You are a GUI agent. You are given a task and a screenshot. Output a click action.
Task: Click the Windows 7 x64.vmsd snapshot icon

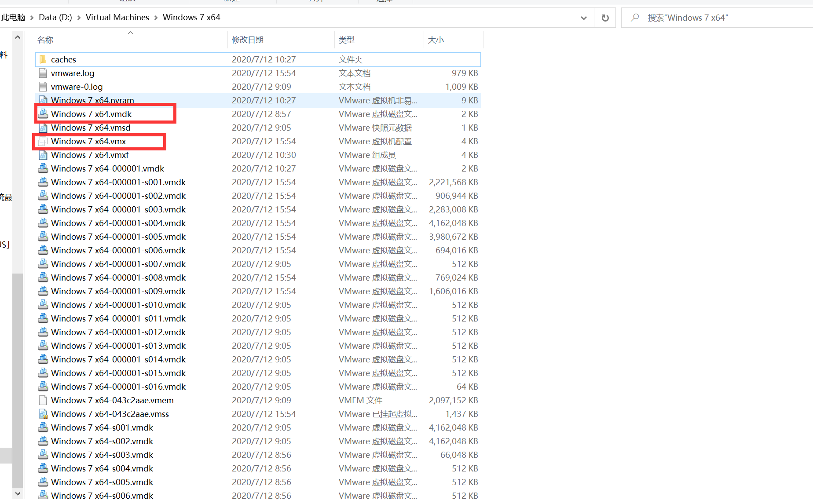tap(43, 128)
